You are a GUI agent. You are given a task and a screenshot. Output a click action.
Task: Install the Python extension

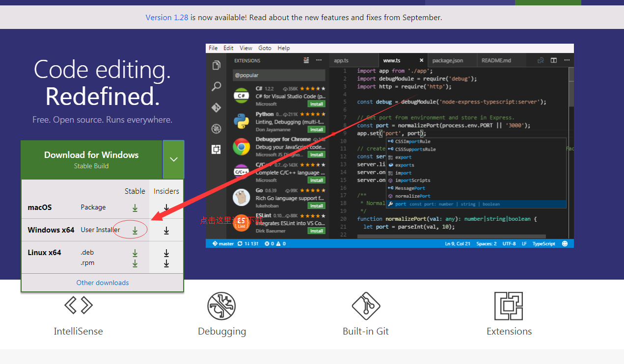click(x=316, y=130)
